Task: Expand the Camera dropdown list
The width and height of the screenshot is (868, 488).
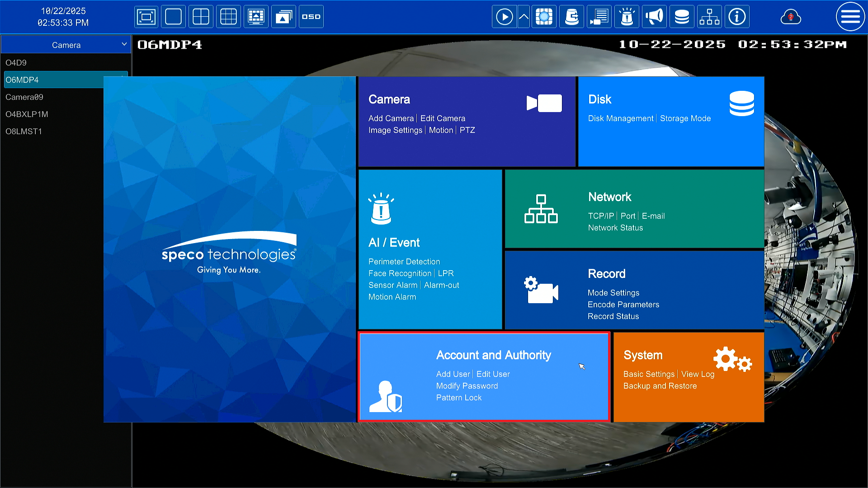Action: pyautogui.click(x=124, y=44)
